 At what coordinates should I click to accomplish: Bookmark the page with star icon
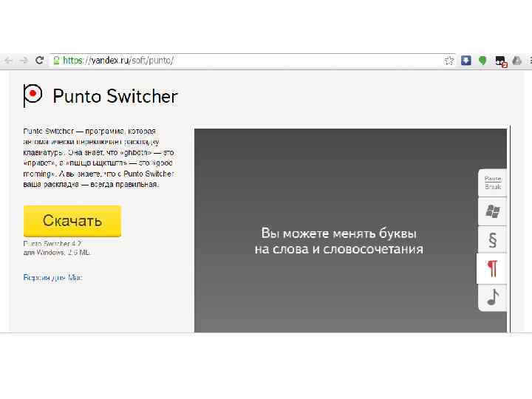[x=449, y=61]
